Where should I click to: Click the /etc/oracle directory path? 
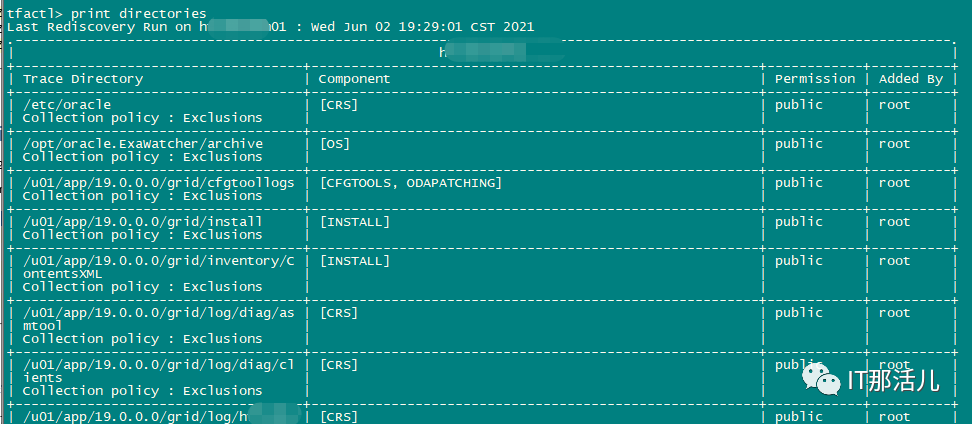pyautogui.click(x=67, y=105)
